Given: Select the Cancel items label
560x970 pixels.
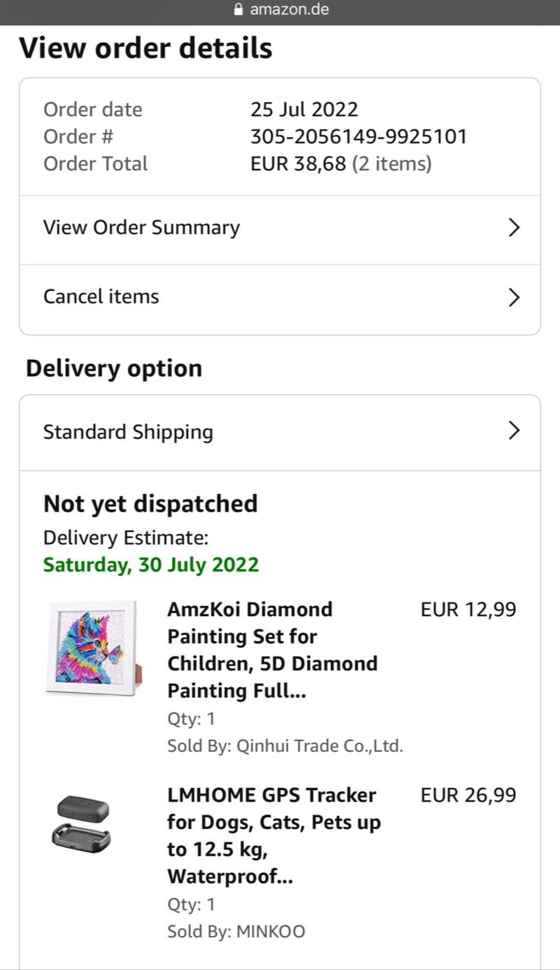Looking at the screenshot, I should coord(101,296).
